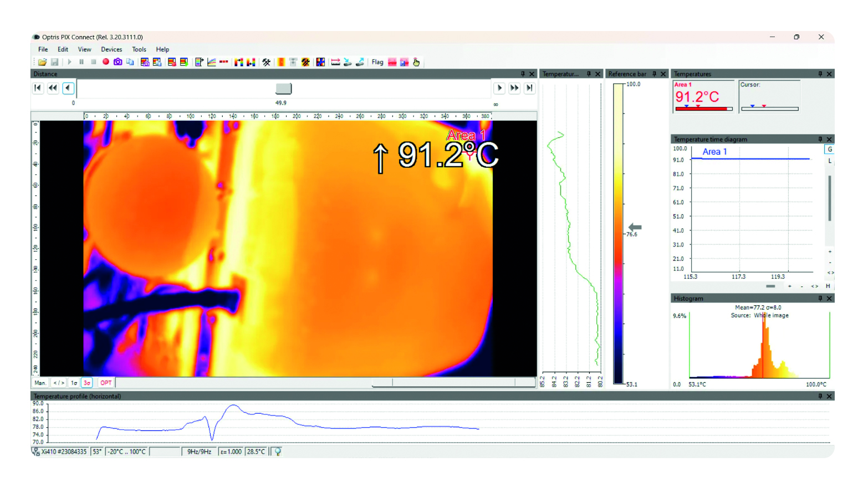Click the lightbulb icon in status bar

coord(278,451)
